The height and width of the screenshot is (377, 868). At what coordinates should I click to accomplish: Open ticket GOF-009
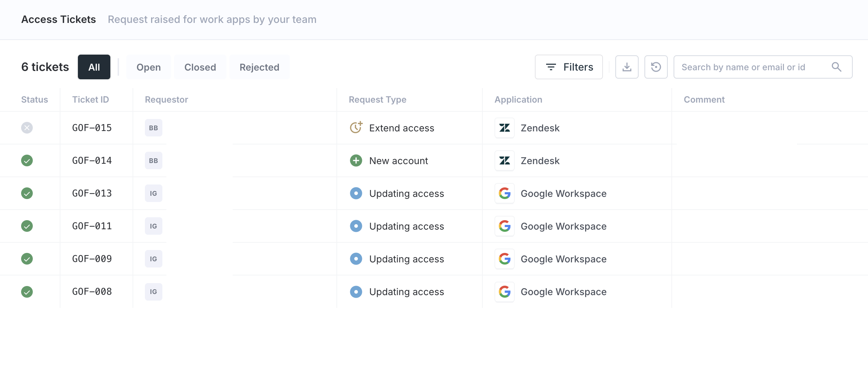[x=92, y=259]
